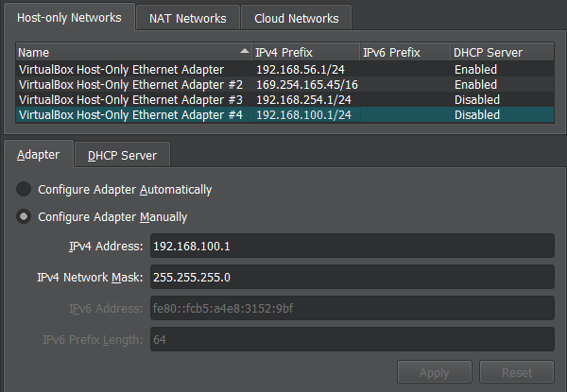Choose Configure Adapter Manually radio button
The image size is (567, 392).
(x=26, y=216)
